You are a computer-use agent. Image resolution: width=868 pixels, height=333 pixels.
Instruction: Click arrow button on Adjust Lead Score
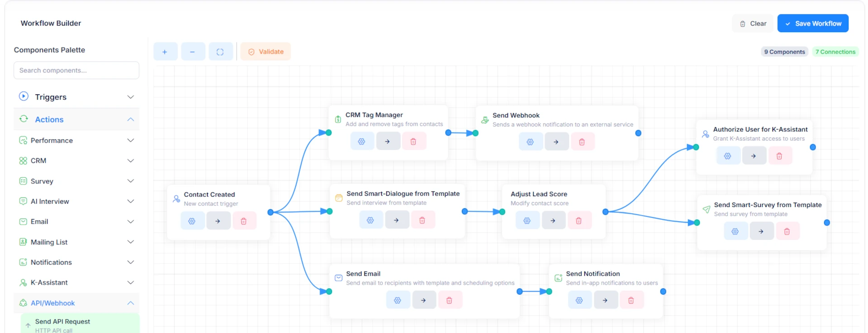pyautogui.click(x=553, y=220)
